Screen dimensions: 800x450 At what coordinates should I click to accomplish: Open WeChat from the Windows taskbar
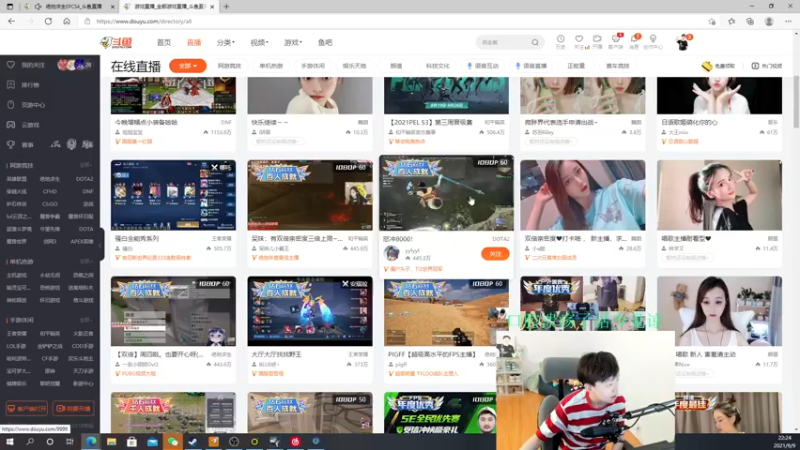click(x=172, y=441)
